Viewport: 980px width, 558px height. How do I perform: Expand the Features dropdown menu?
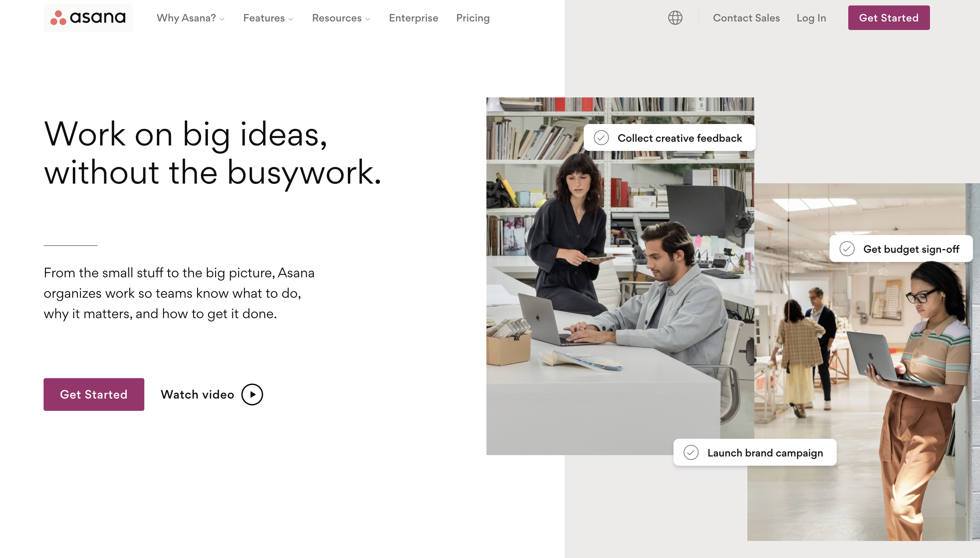(269, 17)
